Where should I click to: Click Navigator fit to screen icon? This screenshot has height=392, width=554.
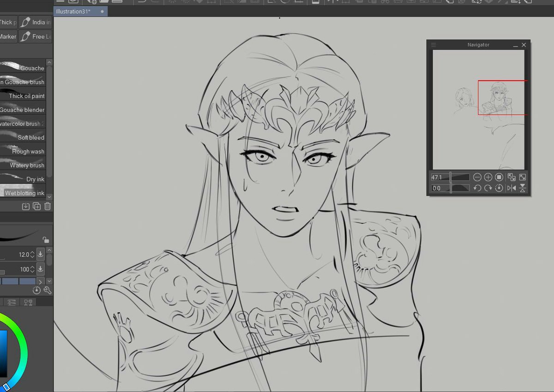pyautogui.click(x=512, y=177)
